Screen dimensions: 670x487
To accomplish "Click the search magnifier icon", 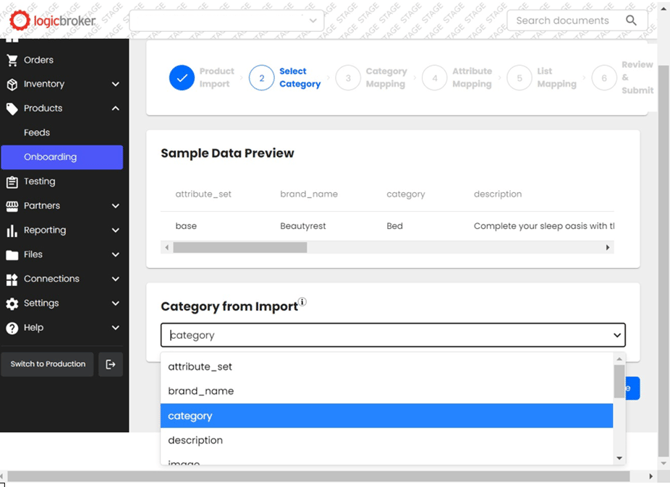I will pyautogui.click(x=631, y=20).
